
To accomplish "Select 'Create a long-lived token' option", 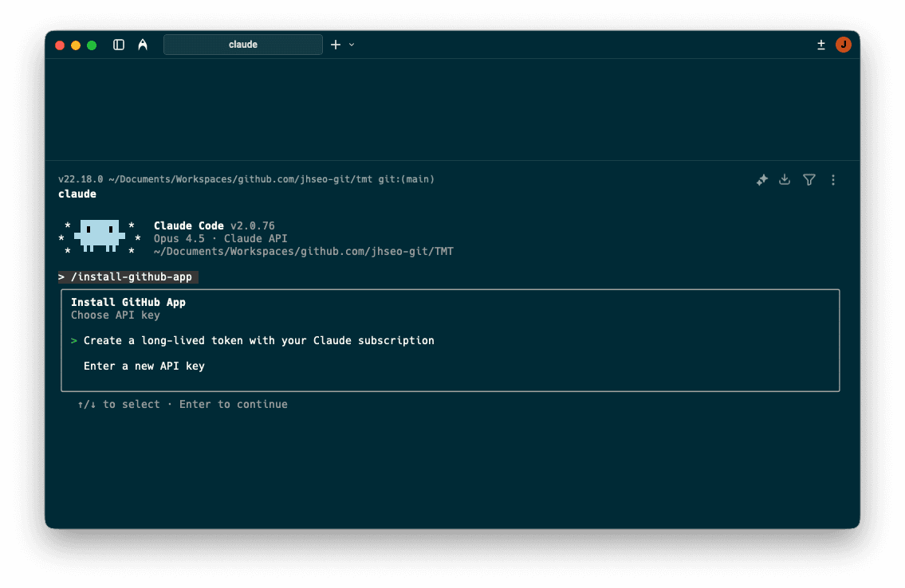I will [x=258, y=340].
